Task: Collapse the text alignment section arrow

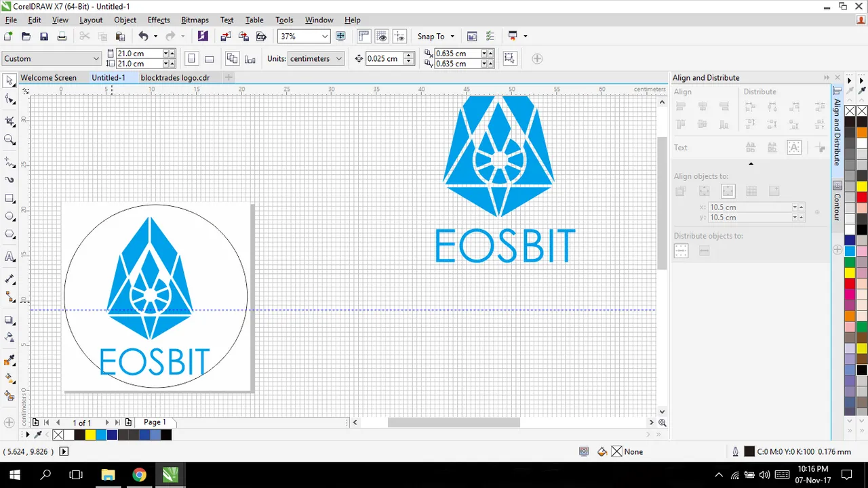Action: [x=751, y=164]
